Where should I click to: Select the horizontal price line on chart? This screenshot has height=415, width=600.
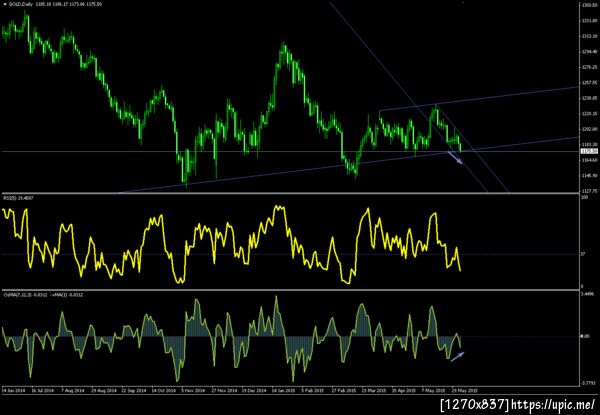291,152
